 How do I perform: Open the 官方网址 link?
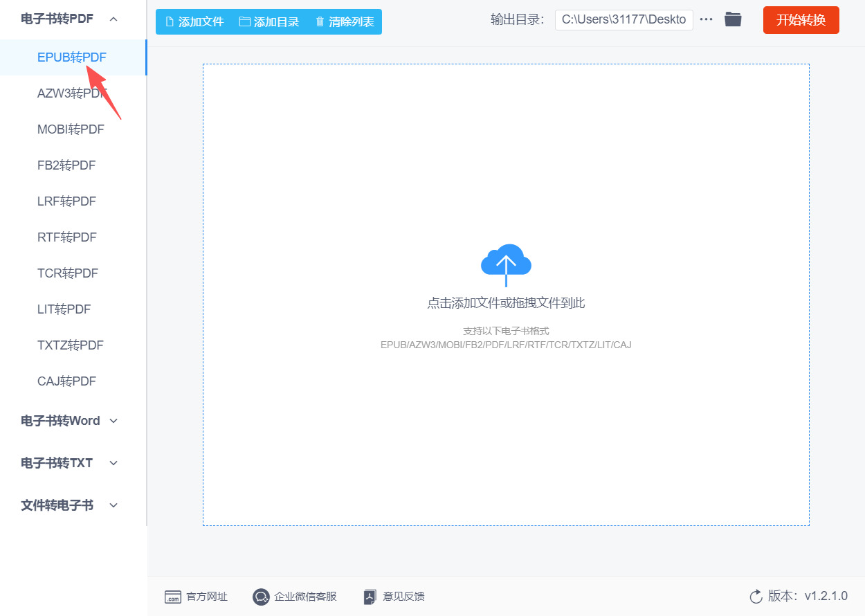click(207, 597)
